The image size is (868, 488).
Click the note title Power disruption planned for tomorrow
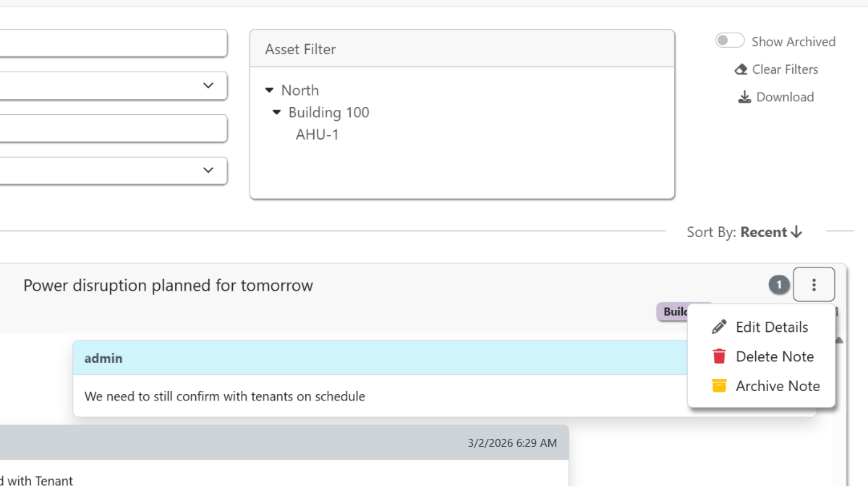[168, 286]
